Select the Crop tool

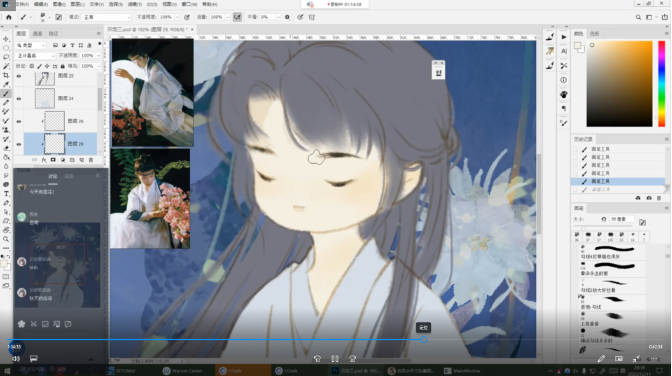(6, 75)
